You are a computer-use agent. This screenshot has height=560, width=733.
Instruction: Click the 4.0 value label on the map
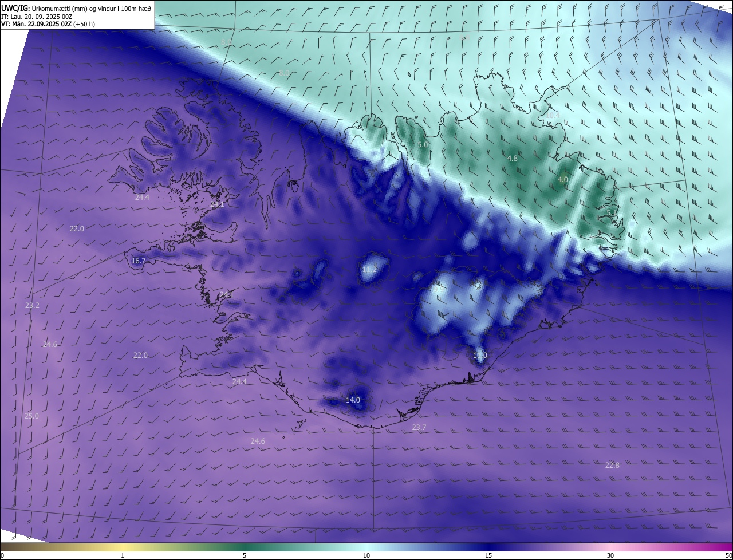pyautogui.click(x=563, y=179)
